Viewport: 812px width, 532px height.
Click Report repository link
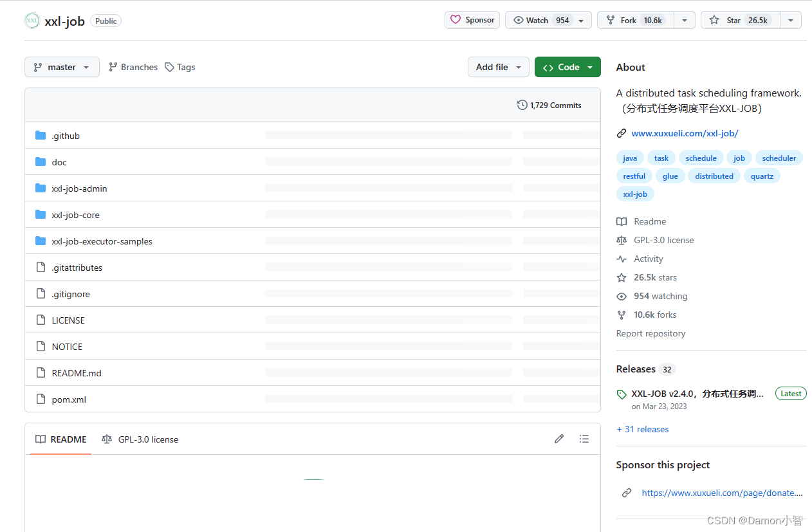[651, 333]
